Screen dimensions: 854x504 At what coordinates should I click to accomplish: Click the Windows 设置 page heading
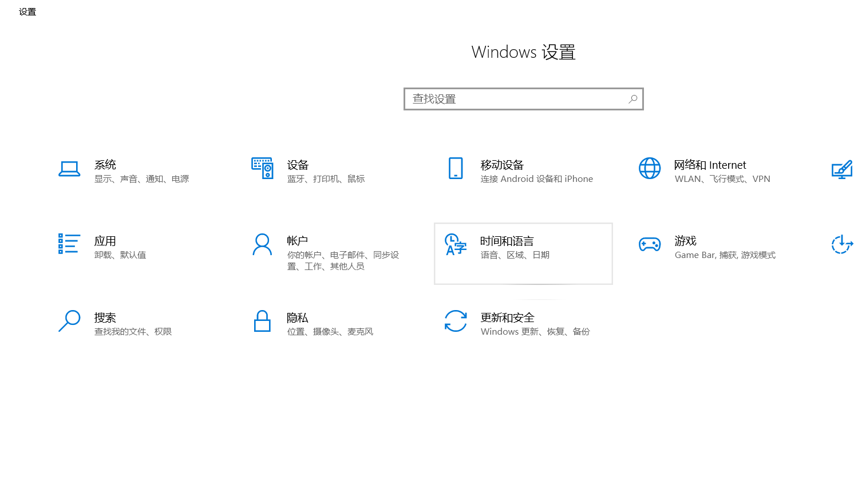(523, 52)
